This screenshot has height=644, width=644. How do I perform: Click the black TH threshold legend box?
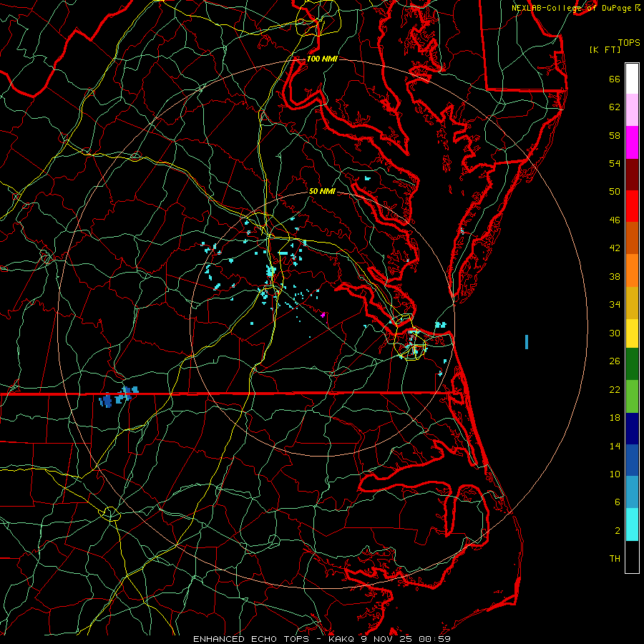tap(632, 557)
